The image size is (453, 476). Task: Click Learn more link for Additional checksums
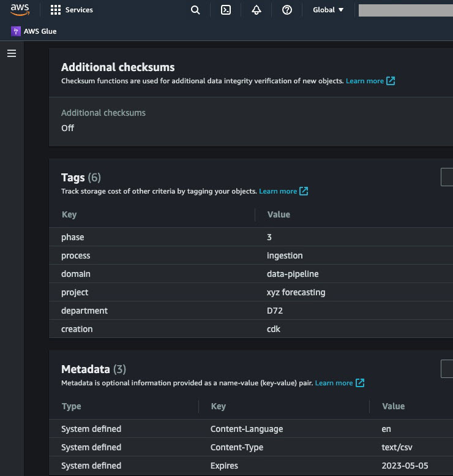(370, 81)
